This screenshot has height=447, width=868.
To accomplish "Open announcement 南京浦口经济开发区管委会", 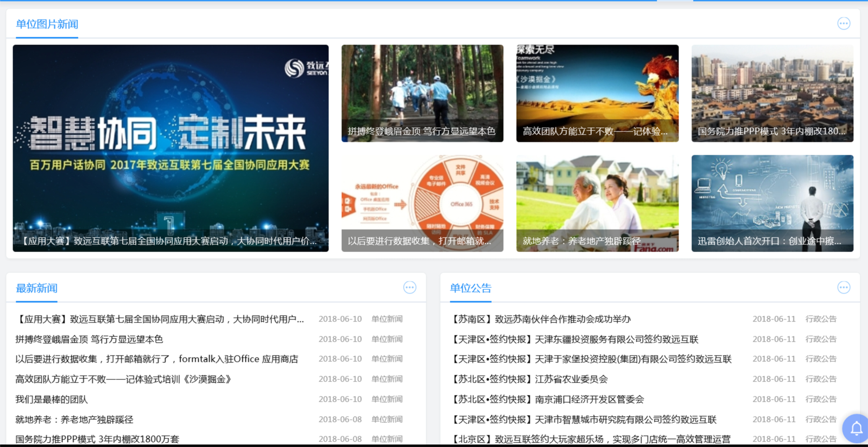I will 547,399.
